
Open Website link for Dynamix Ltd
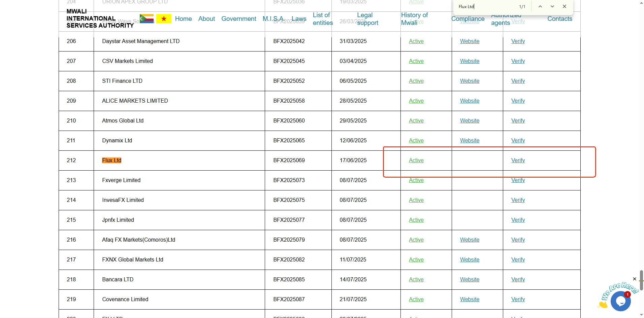pos(470,141)
